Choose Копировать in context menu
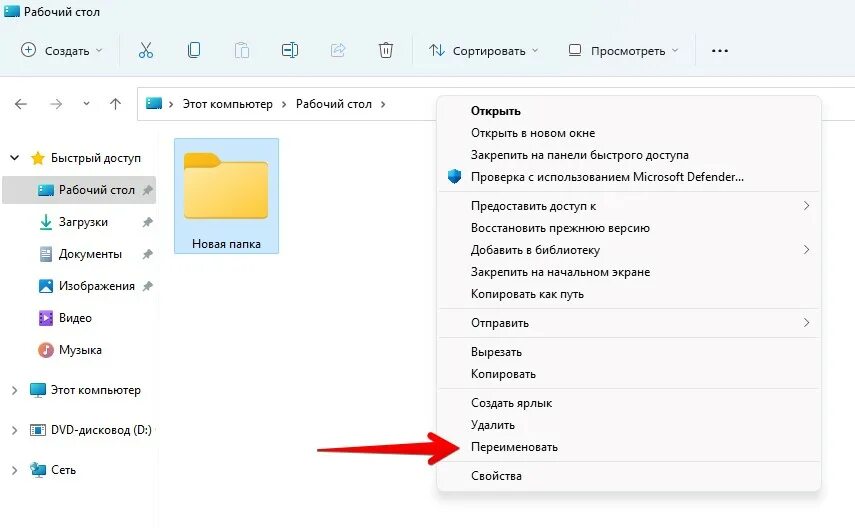 tap(629, 374)
